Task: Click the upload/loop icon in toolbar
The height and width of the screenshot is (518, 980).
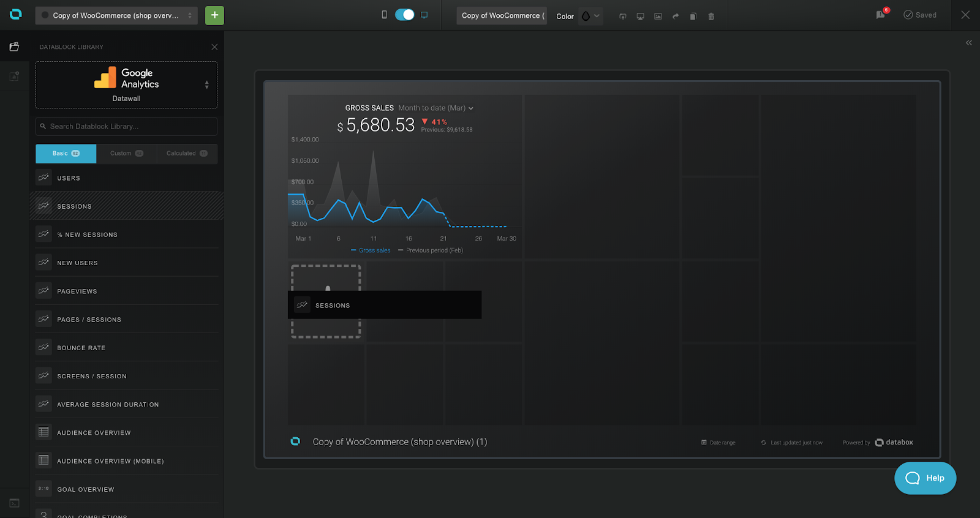Action: pyautogui.click(x=623, y=17)
